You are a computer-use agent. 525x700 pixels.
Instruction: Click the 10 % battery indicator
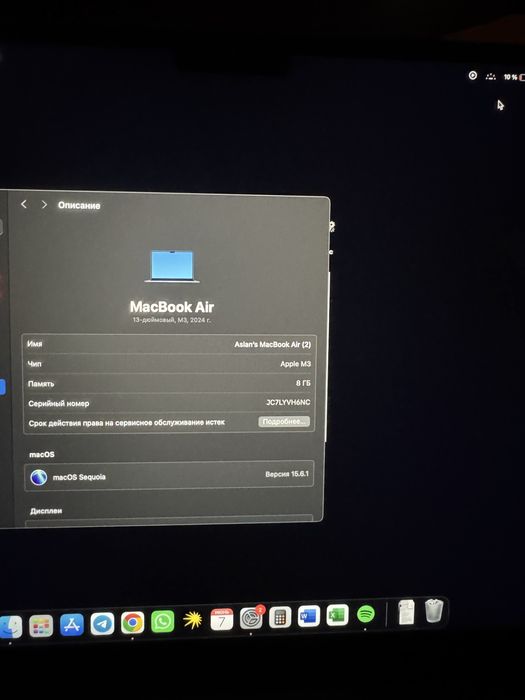click(514, 77)
